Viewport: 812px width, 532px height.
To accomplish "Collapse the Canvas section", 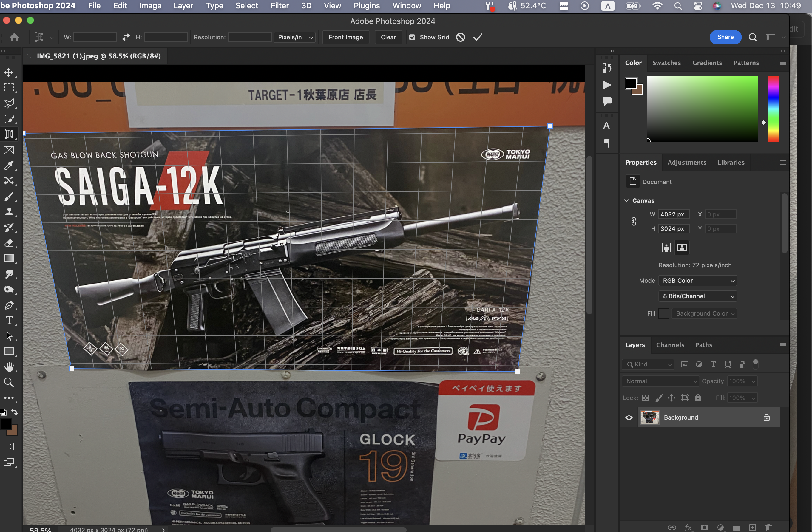I will point(626,200).
